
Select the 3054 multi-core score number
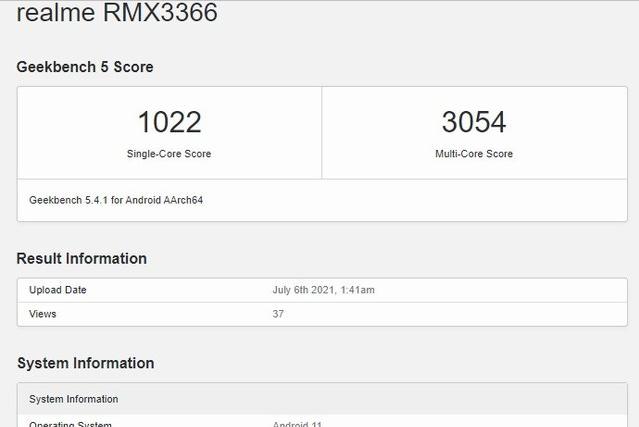pyautogui.click(x=473, y=122)
